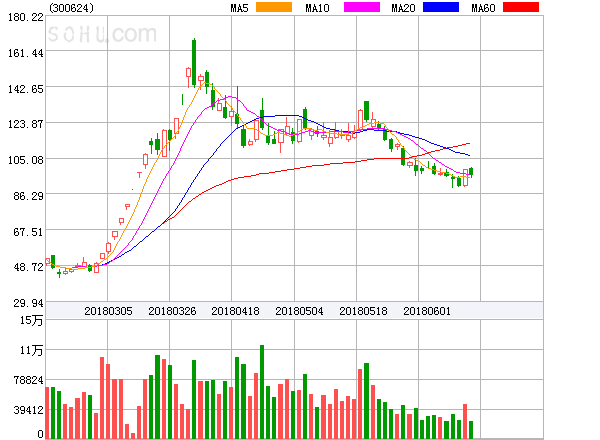Click the 20180601 date label
The height and width of the screenshot is (440, 600).
coord(427,311)
